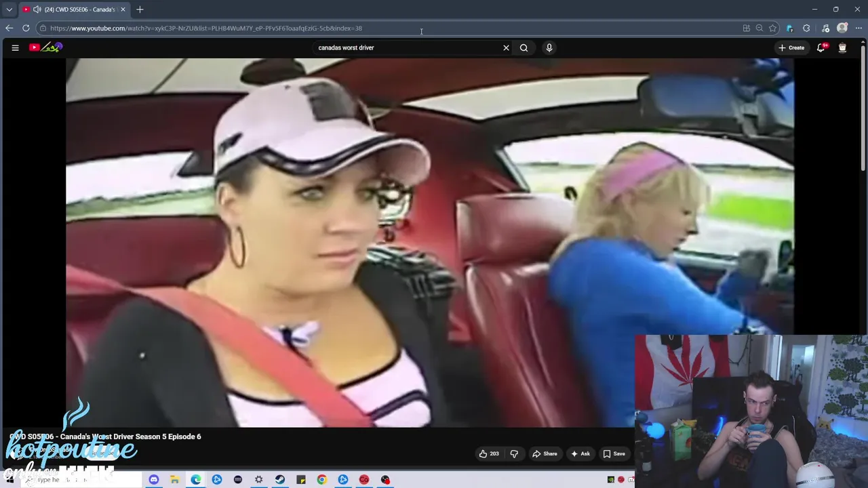Open Sticky Notes from the taskbar
The image size is (868, 488).
[300, 480]
